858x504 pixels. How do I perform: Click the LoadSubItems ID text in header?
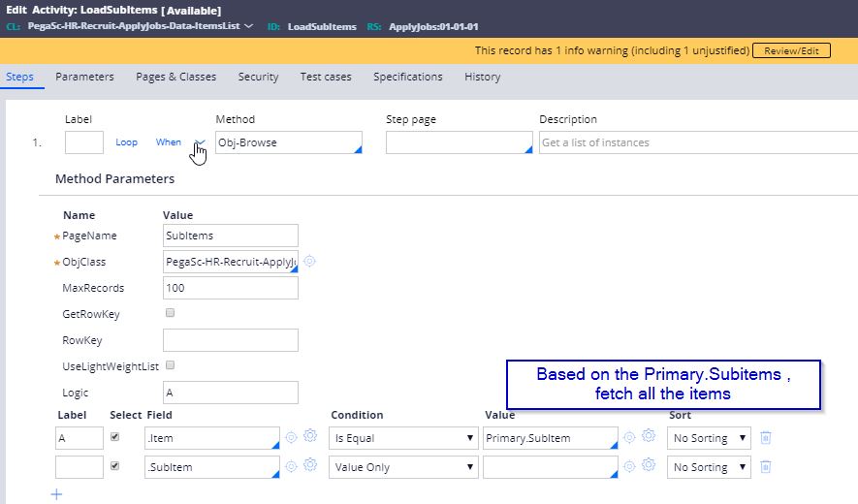[322, 26]
